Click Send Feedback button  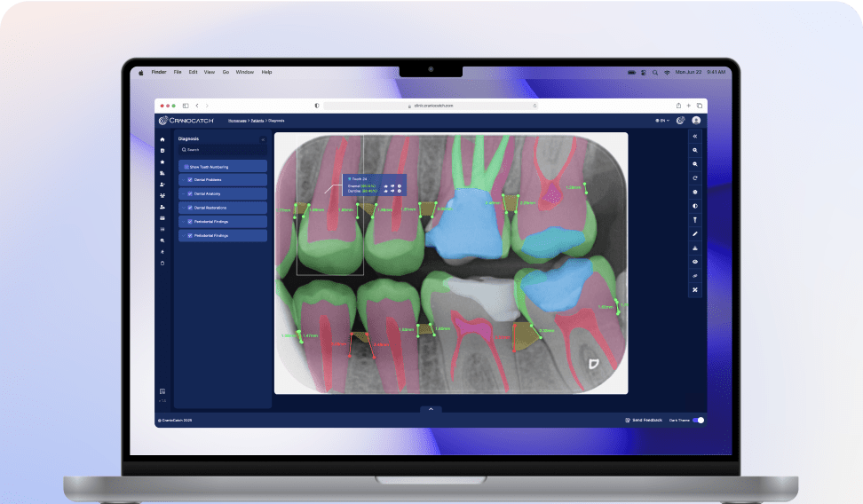coord(644,421)
